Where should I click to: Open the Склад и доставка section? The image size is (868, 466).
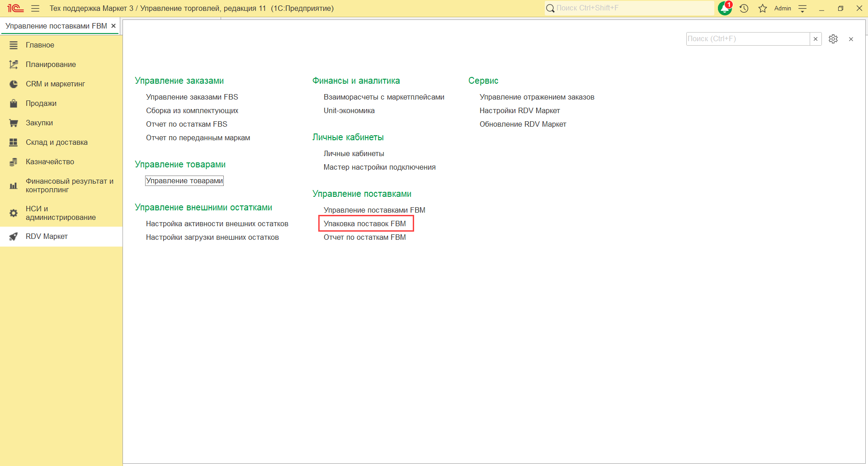click(57, 142)
